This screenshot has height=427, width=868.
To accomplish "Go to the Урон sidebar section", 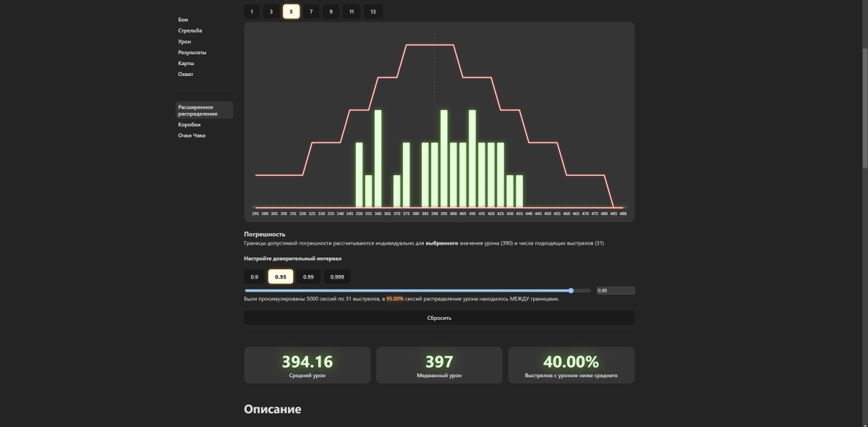I will [184, 41].
